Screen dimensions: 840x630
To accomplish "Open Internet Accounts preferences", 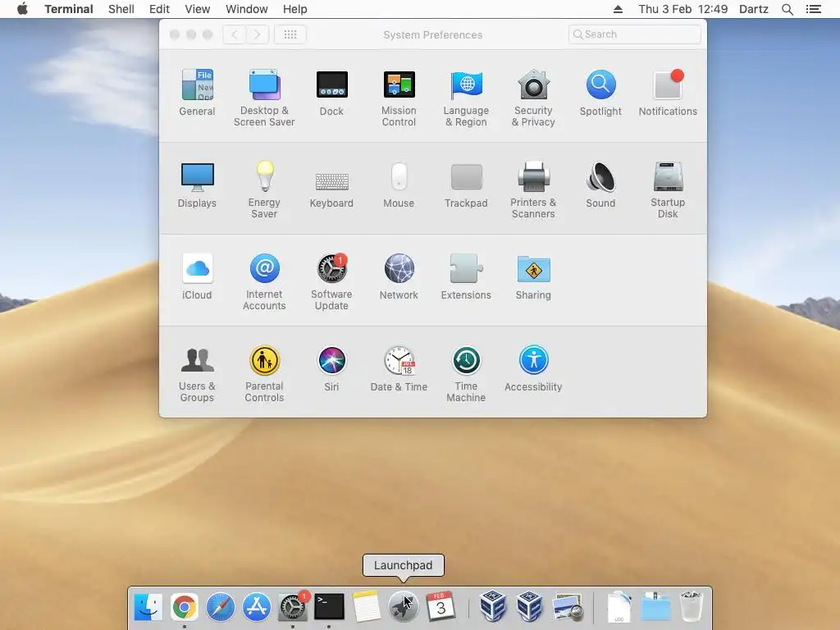I will pyautogui.click(x=264, y=282).
